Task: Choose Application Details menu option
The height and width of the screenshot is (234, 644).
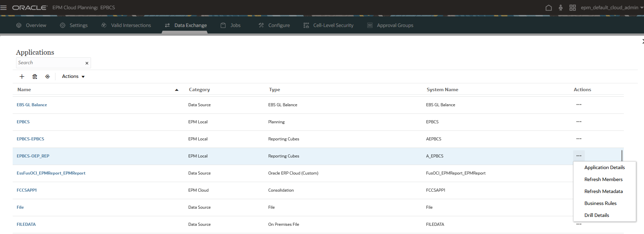Action: point(604,167)
